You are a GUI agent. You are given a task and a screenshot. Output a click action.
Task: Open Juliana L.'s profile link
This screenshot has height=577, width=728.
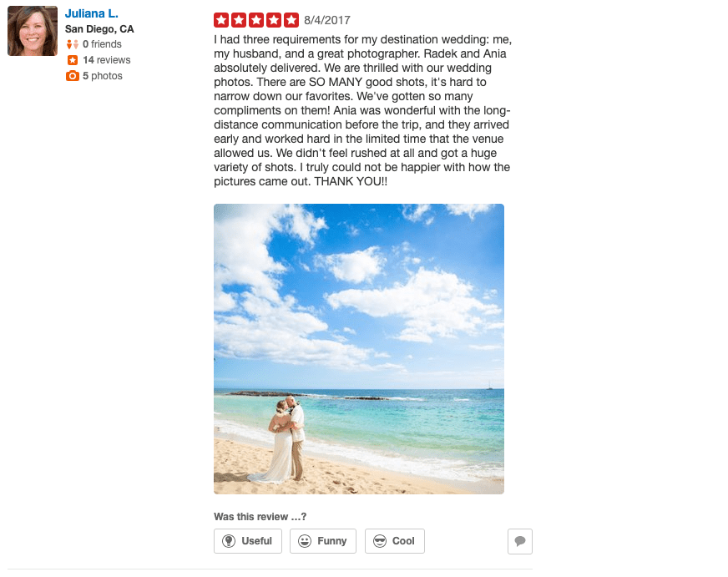pos(92,13)
